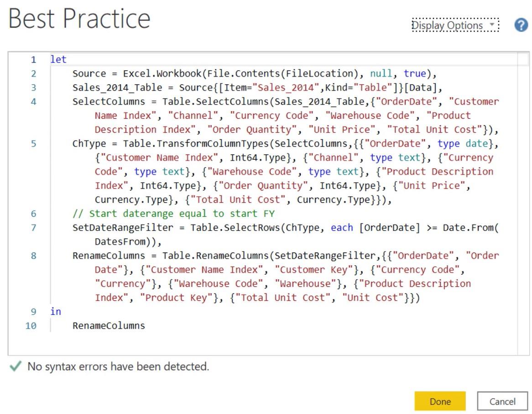Open the help question mark icon

pyautogui.click(x=521, y=25)
